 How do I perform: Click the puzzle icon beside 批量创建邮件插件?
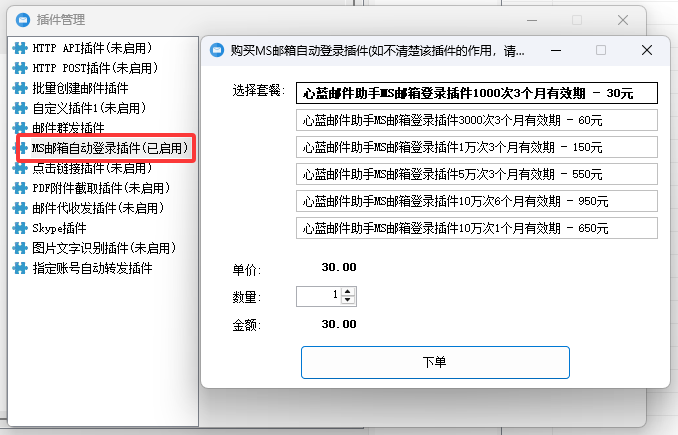19,88
